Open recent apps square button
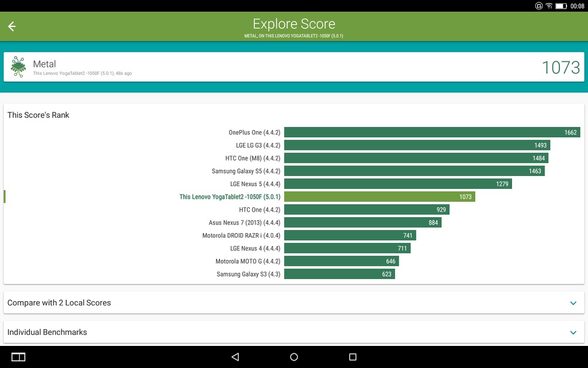 [x=353, y=357]
